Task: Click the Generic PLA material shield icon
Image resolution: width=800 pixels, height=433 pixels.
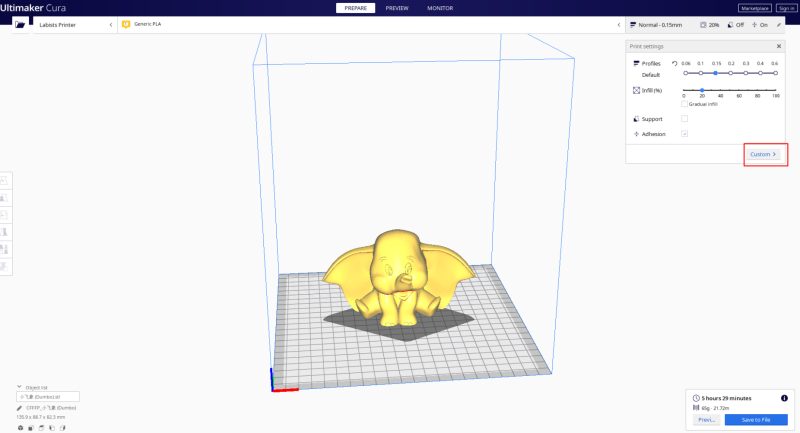Action: (x=126, y=24)
